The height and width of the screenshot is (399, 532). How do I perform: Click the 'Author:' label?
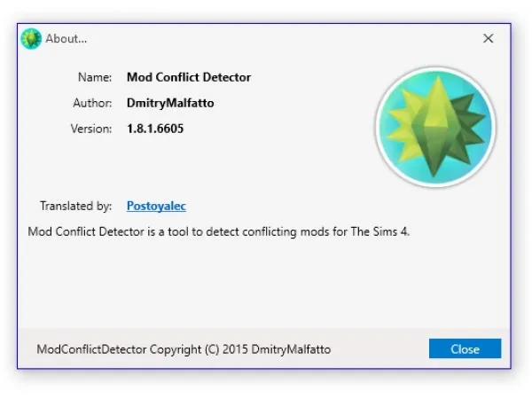coord(92,103)
